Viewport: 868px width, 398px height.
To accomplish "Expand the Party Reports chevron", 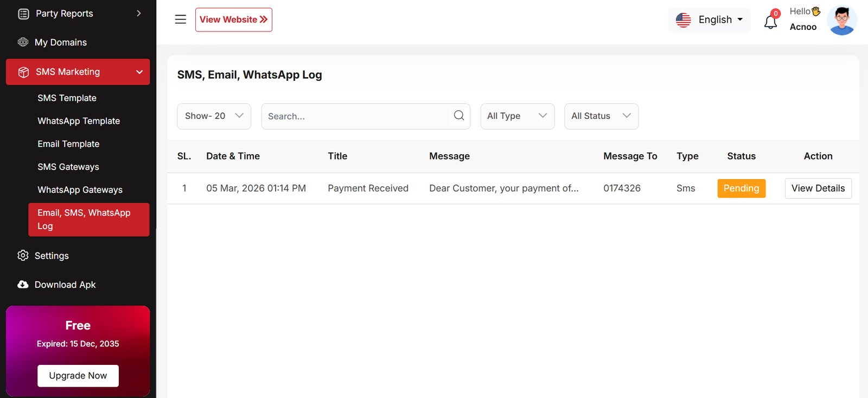I will click(x=139, y=14).
